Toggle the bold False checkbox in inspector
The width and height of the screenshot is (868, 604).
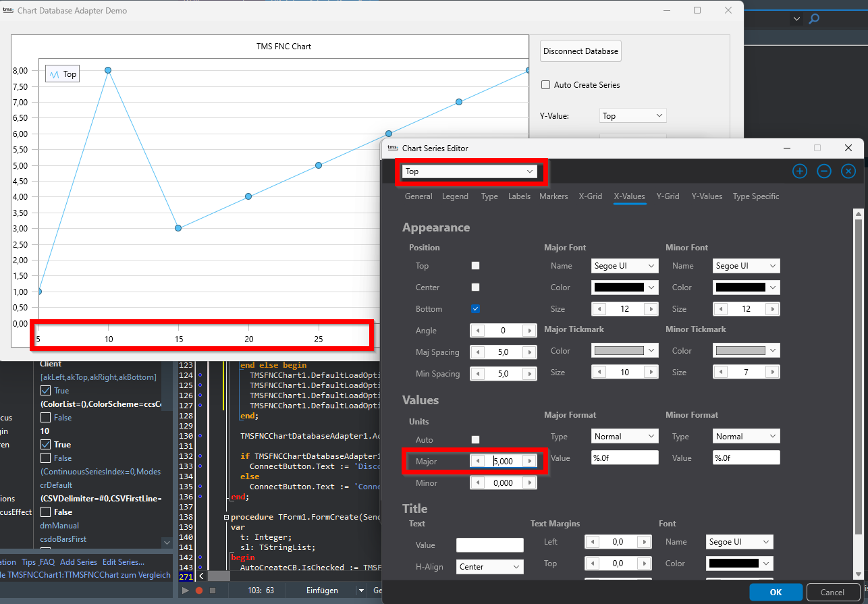tap(45, 512)
